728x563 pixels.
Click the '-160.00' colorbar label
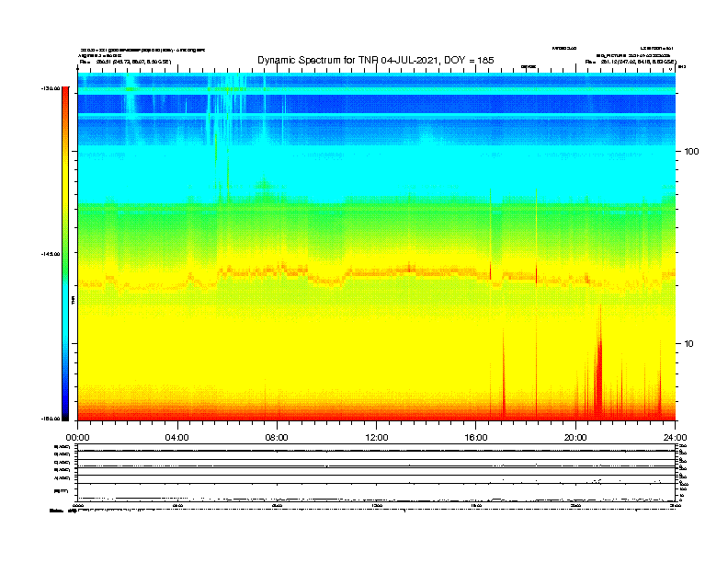(51, 419)
